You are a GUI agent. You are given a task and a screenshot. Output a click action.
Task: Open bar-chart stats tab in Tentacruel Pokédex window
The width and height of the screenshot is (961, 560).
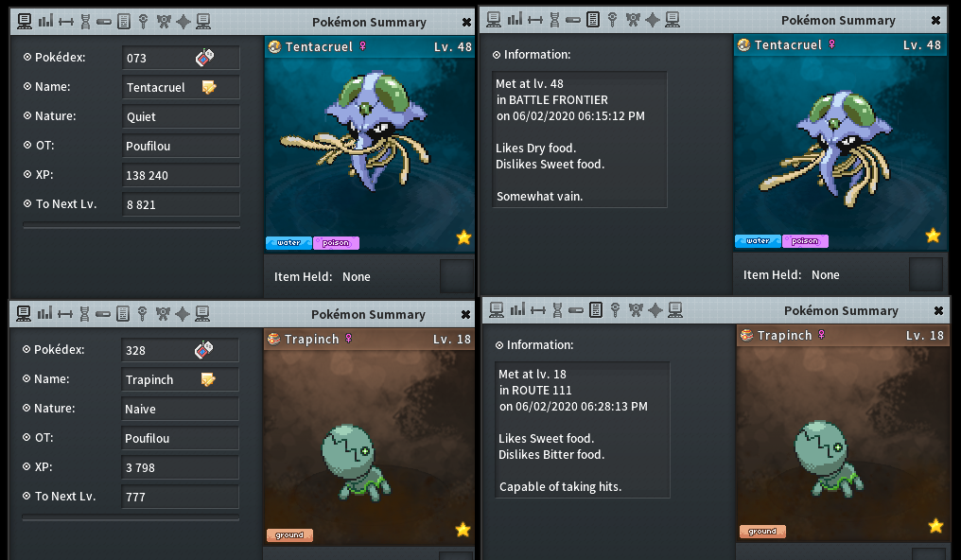click(45, 22)
